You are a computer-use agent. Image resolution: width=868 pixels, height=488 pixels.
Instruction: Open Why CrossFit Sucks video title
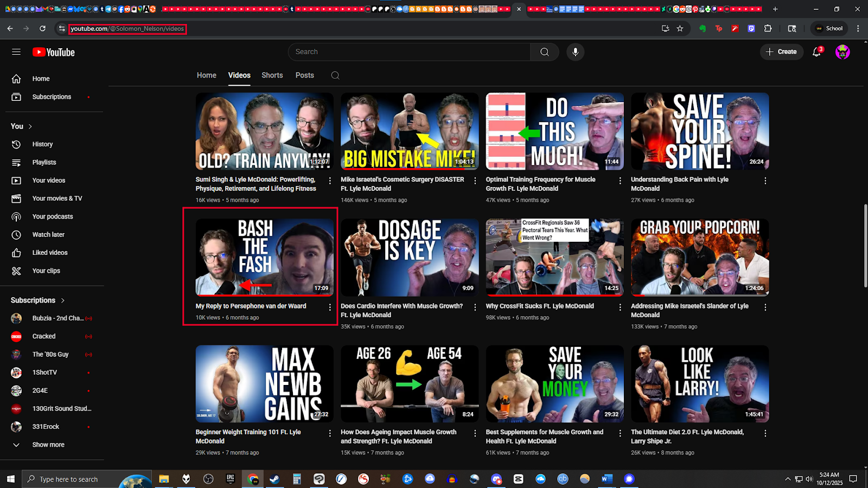(540, 306)
